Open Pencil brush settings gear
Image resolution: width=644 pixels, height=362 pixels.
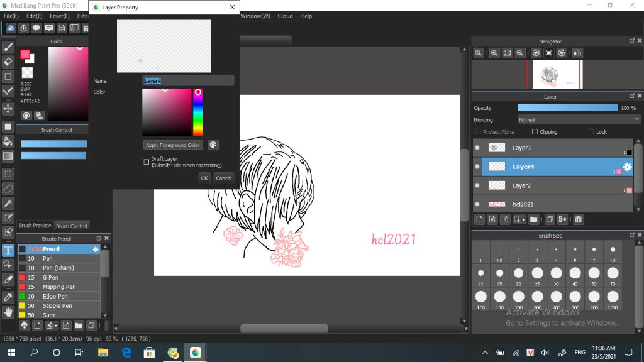click(x=96, y=249)
